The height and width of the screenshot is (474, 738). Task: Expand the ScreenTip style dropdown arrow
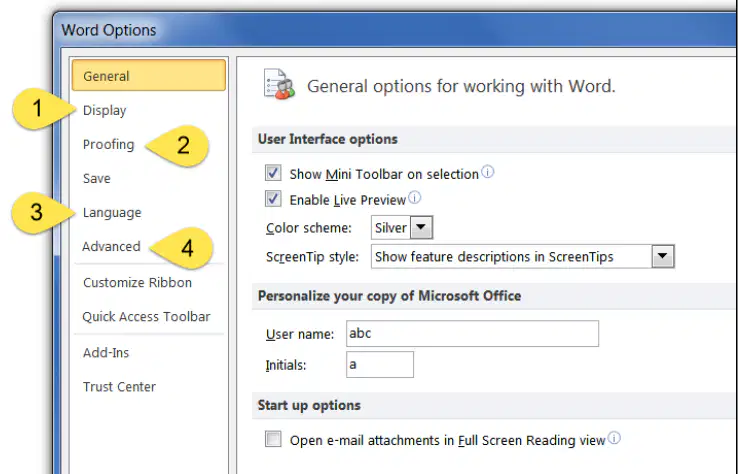coord(663,257)
